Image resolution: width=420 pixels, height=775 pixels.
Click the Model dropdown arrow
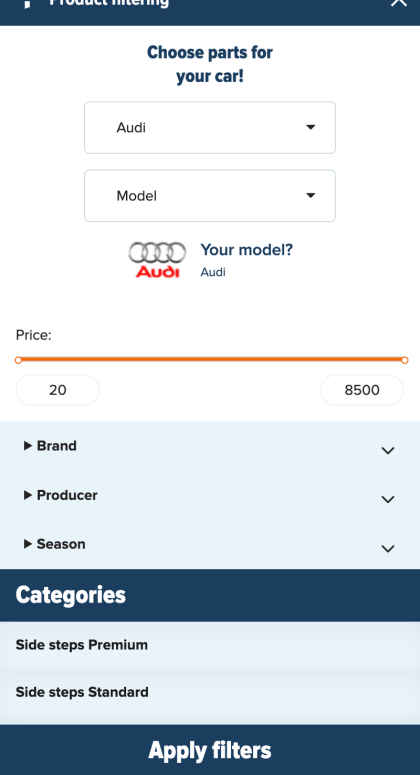(310, 195)
